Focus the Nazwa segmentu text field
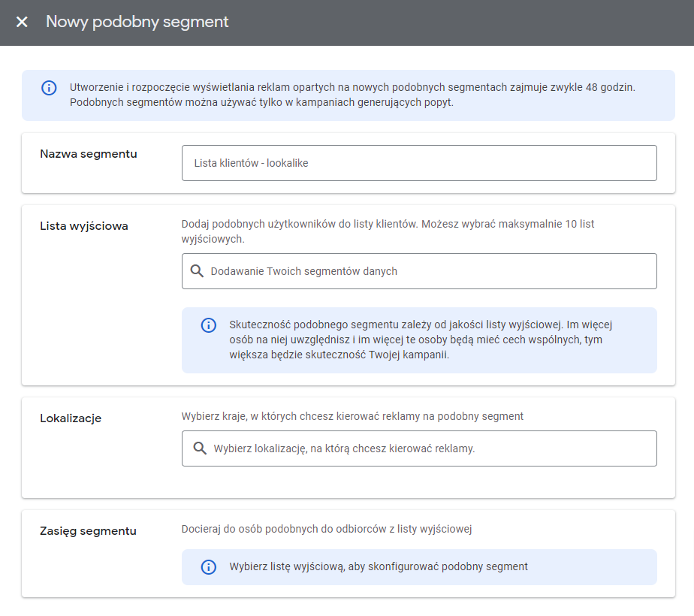Viewport: 694px width, 616px height. click(419, 163)
